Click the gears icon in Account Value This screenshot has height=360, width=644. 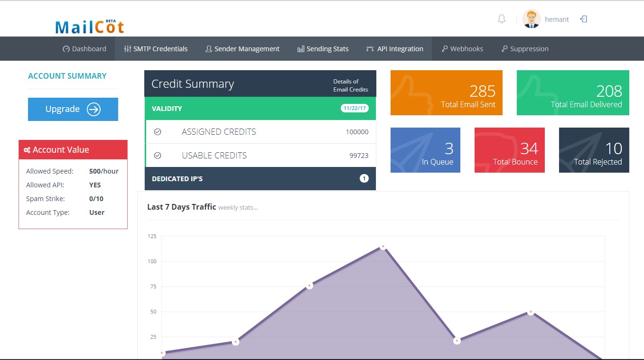coord(27,150)
